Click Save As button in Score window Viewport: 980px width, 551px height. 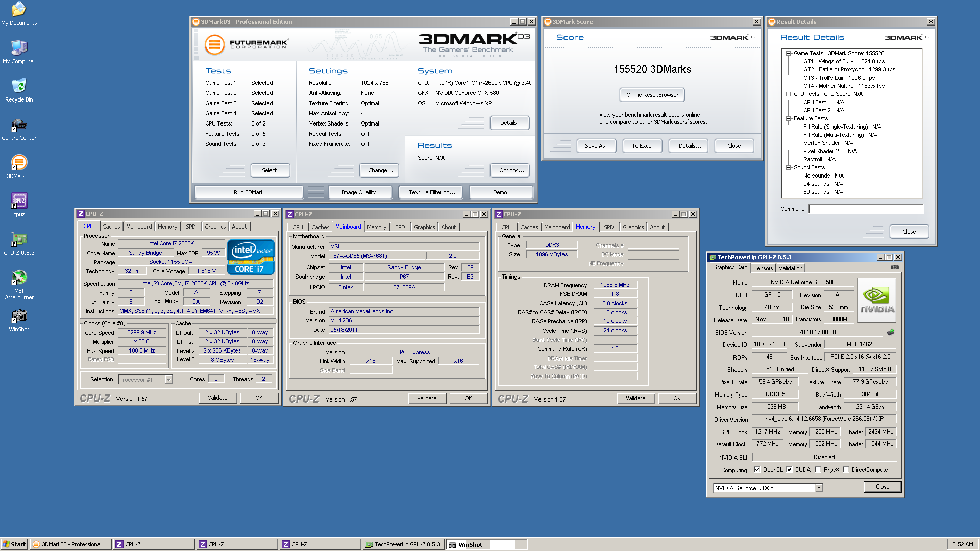(x=597, y=146)
